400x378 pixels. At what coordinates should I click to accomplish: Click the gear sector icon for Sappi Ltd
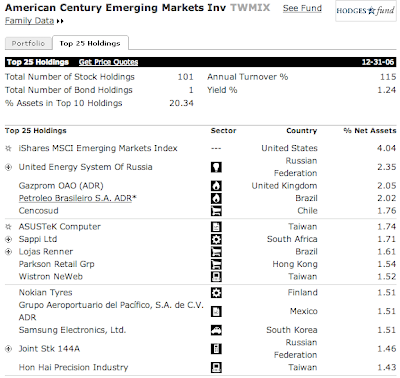click(216, 239)
